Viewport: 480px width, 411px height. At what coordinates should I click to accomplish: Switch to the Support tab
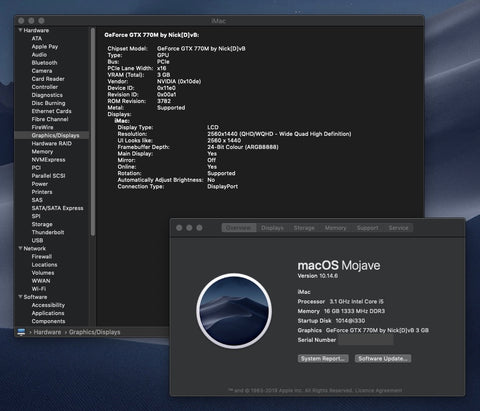tap(367, 228)
